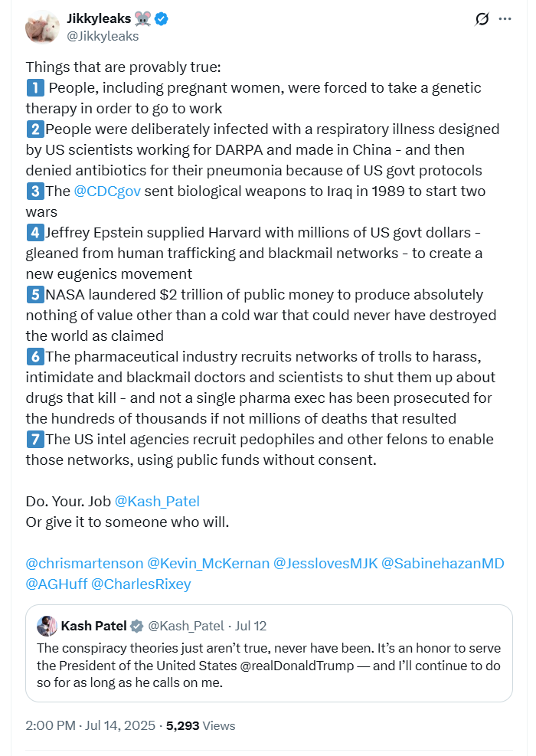This screenshot has width=536, height=756.
Task: Open the @JesslovesMJK mention
Action: 325,564
